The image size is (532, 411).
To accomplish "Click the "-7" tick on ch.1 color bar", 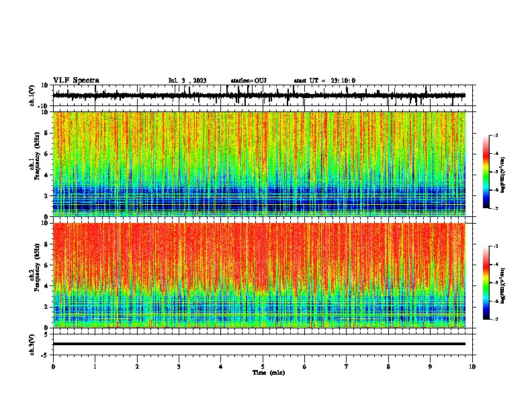I will [495, 208].
